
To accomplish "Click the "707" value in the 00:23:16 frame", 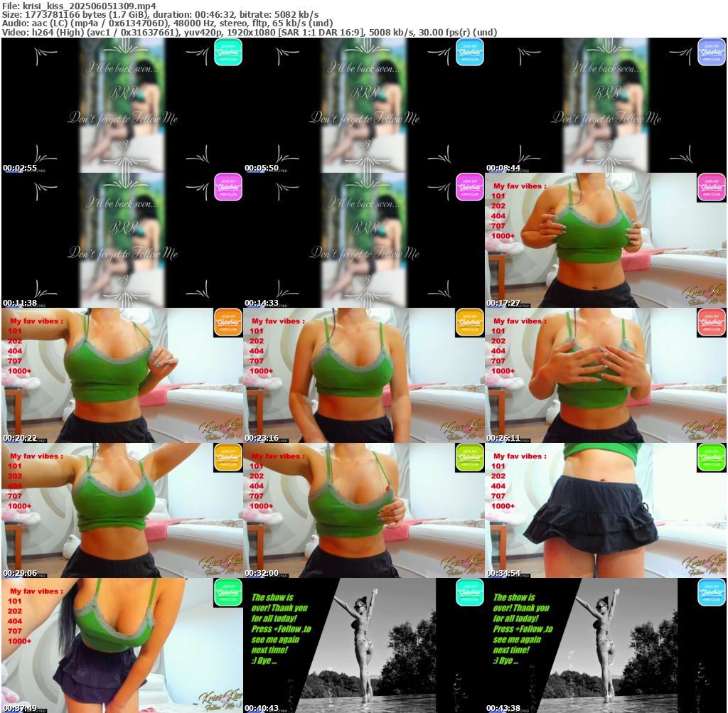I will click(256, 360).
